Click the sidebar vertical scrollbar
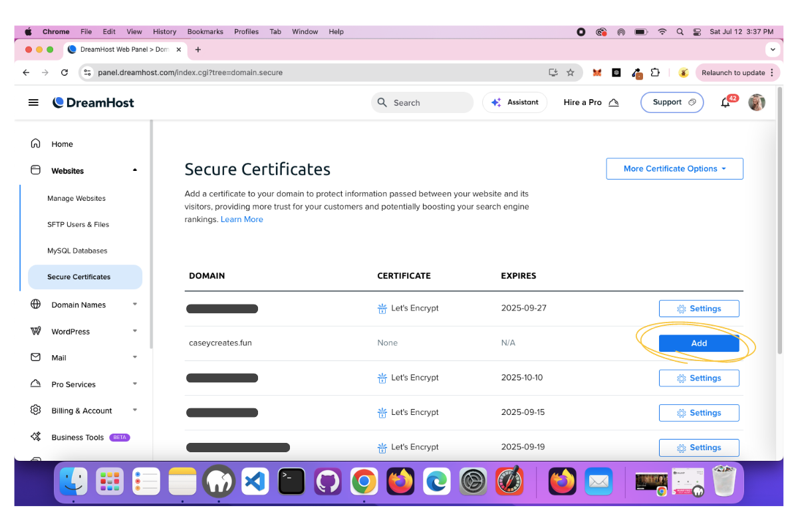The image size is (798, 532). pyautogui.click(x=151, y=233)
